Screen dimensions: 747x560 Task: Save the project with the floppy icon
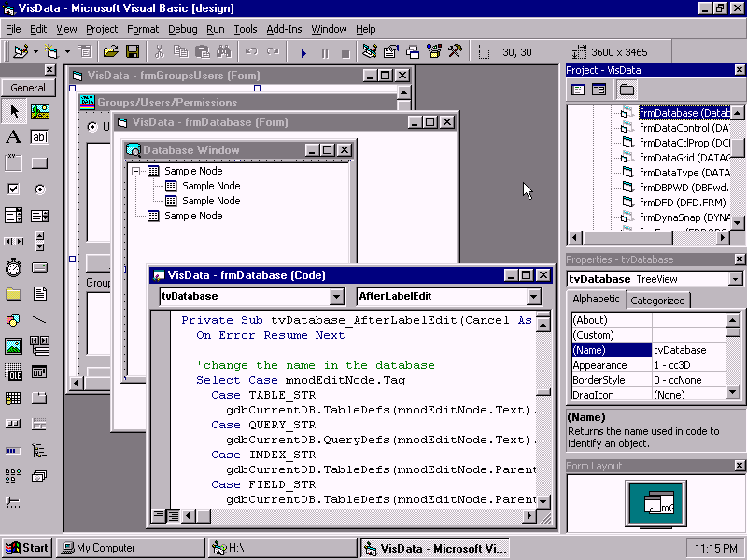[133, 51]
